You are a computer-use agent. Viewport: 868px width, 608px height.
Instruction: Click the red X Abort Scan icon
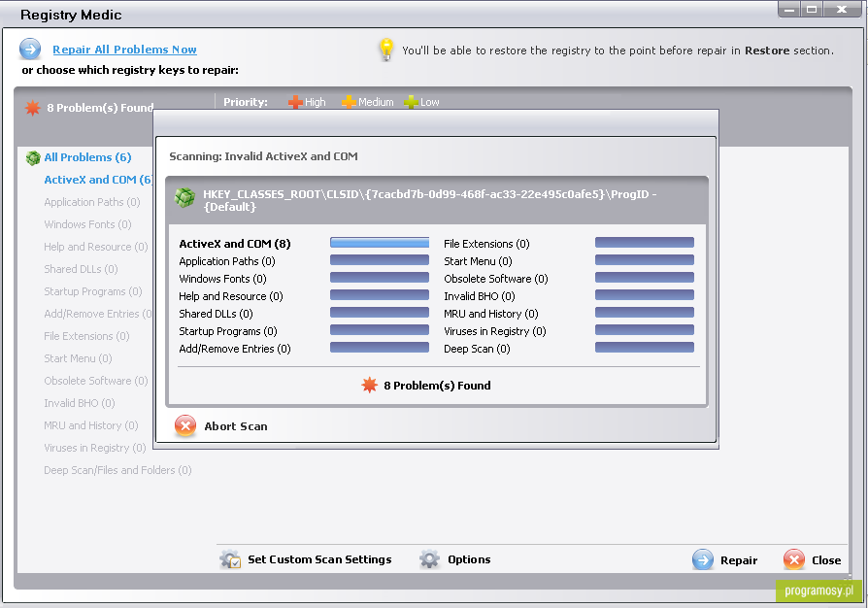click(185, 425)
